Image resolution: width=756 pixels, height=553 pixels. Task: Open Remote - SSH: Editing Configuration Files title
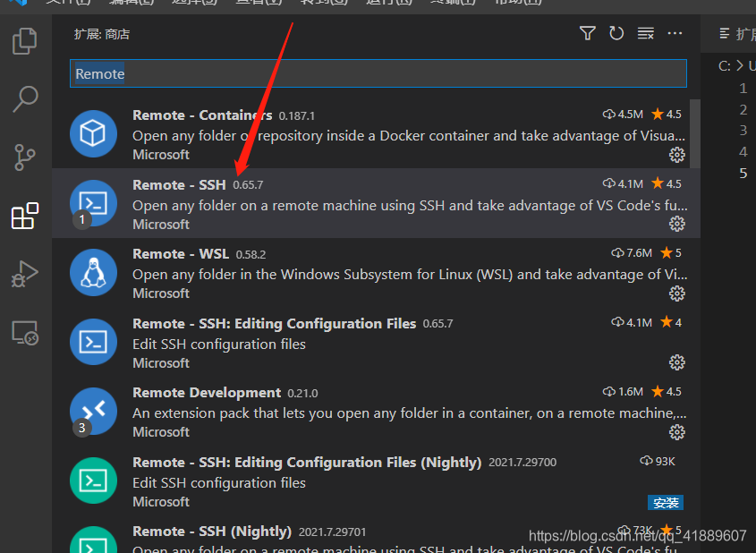pyautogui.click(x=274, y=324)
